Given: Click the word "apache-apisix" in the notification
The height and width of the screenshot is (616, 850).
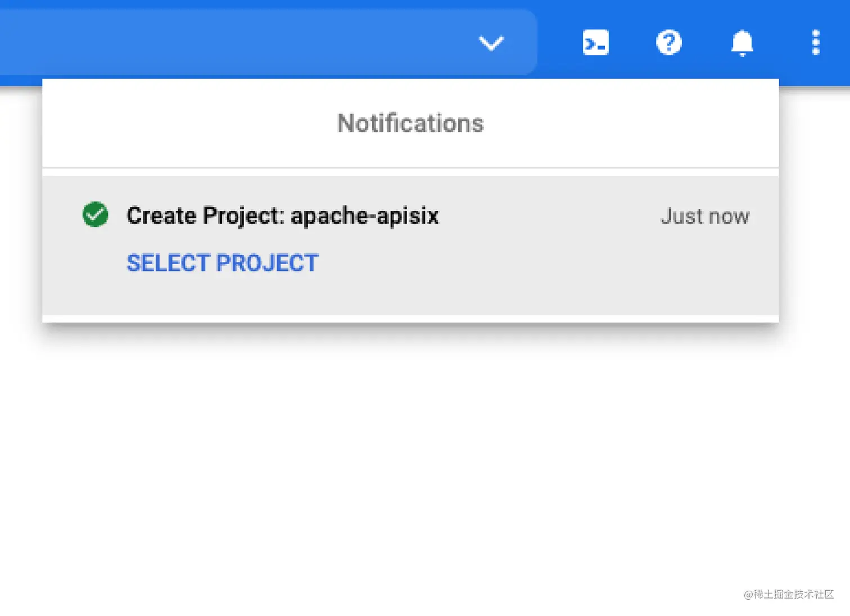Looking at the screenshot, I should [x=365, y=216].
